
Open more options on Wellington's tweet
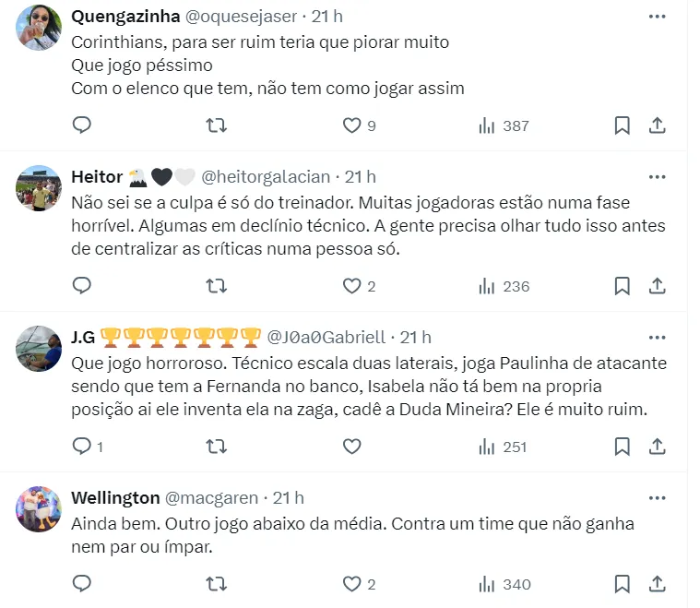(x=657, y=497)
